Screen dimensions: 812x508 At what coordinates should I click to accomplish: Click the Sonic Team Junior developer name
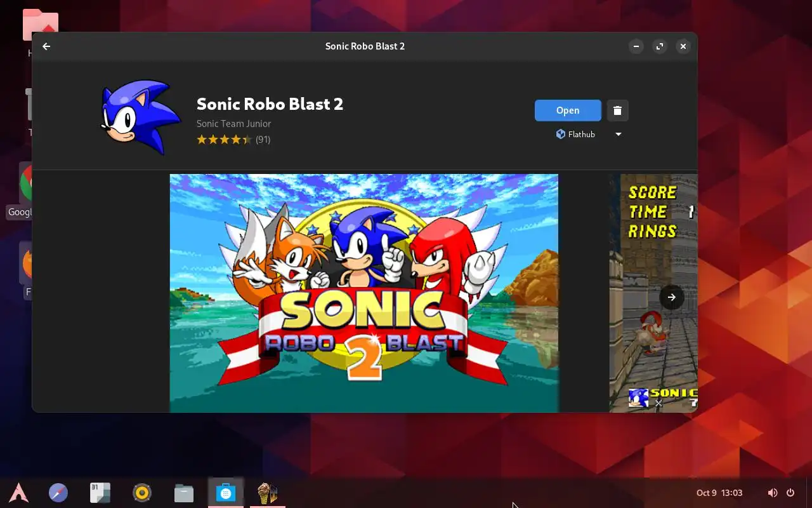[233, 124]
